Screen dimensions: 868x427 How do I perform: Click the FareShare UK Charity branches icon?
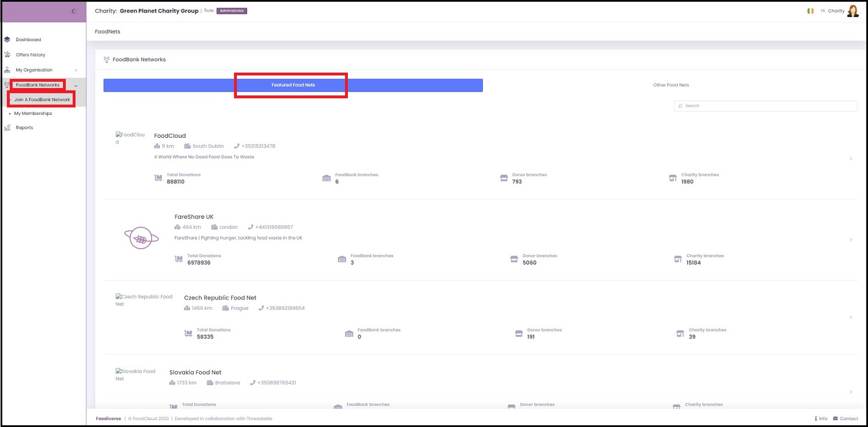[678, 260]
